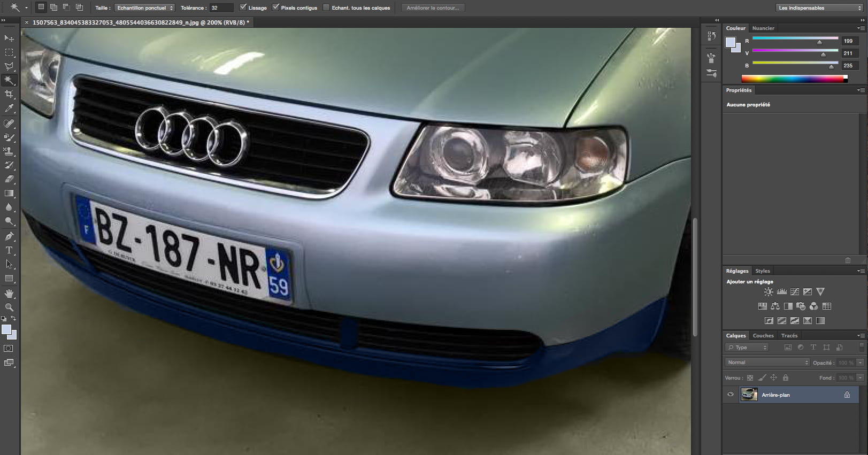Select the Blur tool
The width and height of the screenshot is (868, 455).
(9, 207)
